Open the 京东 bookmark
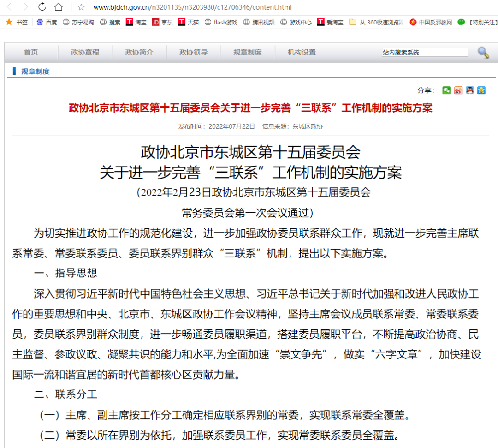Image resolution: width=498 pixels, height=448 pixels. click(x=162, y=22)
